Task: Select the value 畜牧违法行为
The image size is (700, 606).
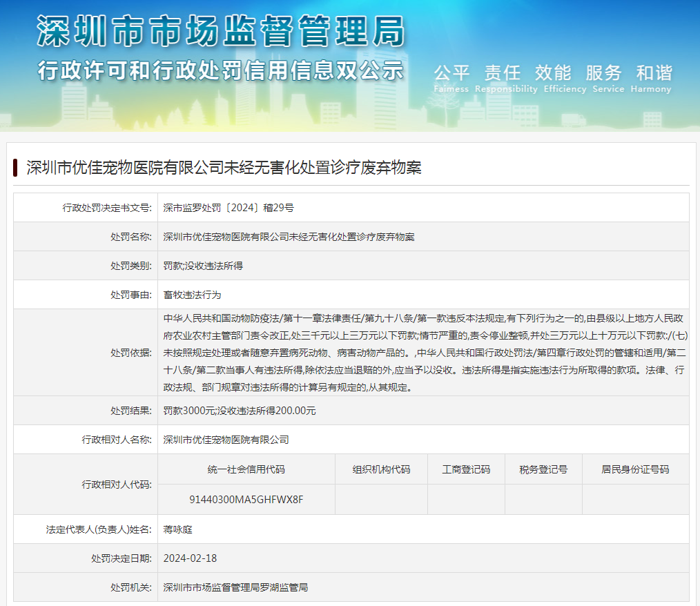Action: (192, 295)
